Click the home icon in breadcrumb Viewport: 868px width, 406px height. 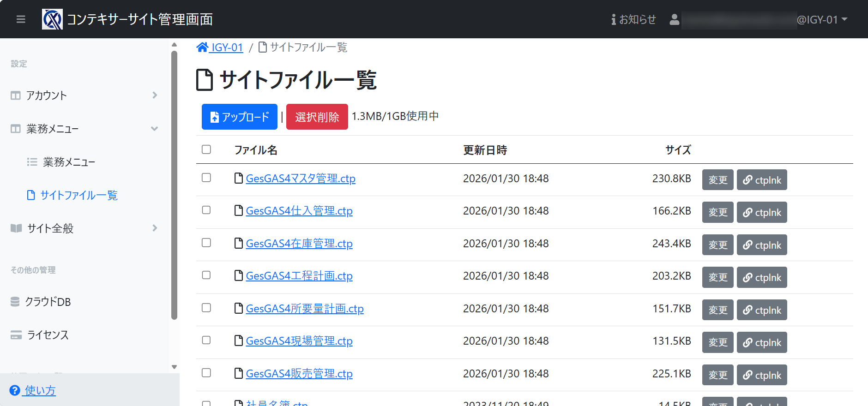[202, 48]
